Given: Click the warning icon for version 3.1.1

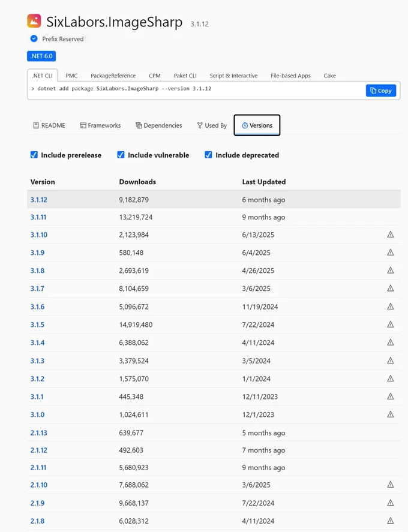Looking at the screenshot, I should click(x=391, y=396).
